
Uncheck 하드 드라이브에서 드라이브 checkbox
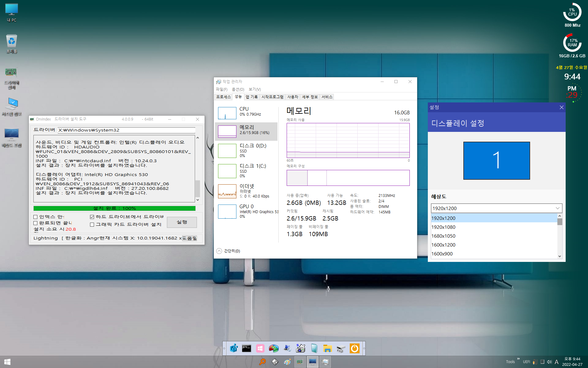(92, 217)
